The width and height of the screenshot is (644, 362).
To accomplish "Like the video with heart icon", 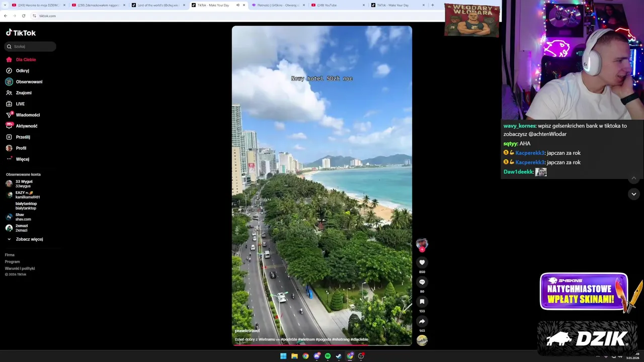I will 422,262.
